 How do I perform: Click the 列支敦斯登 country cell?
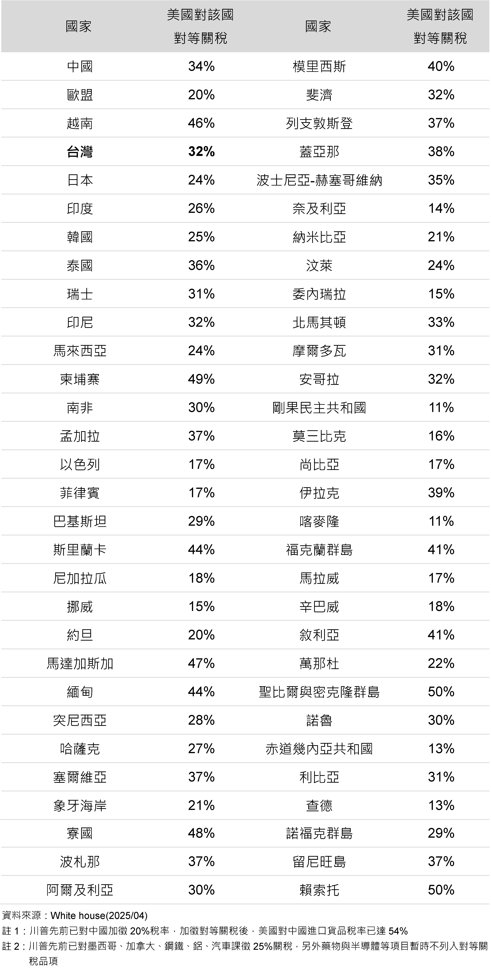(x=319, y=123)
